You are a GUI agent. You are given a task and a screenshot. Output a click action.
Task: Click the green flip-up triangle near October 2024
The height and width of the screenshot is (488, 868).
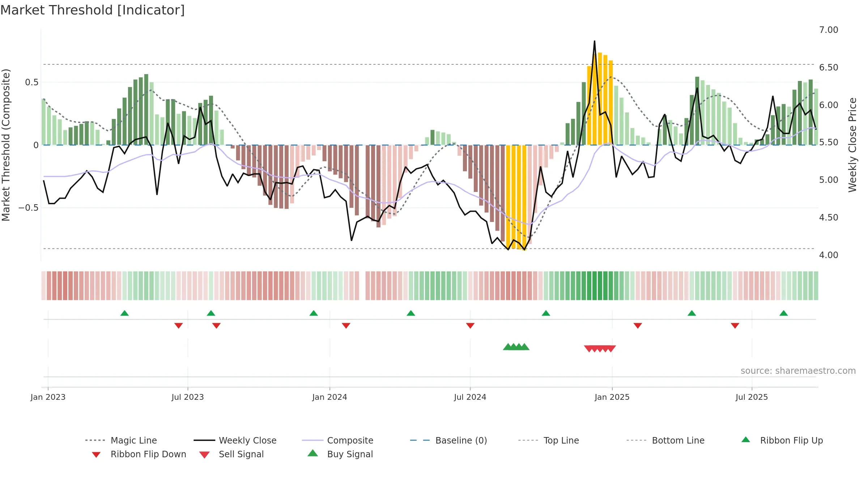546,313
